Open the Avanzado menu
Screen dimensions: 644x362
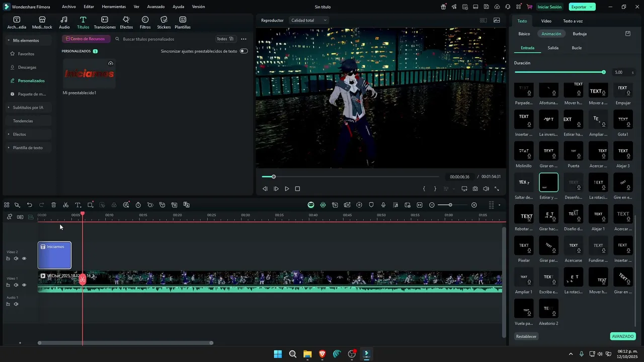156,7
